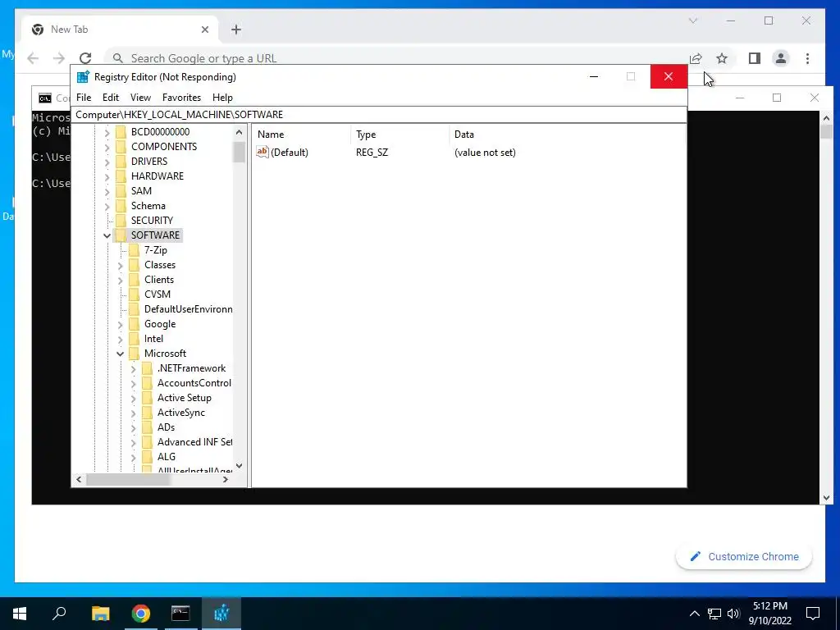Select the CVSM folder icon
Image resolution: width=840 pixels, height=630 pixels.
134,294
